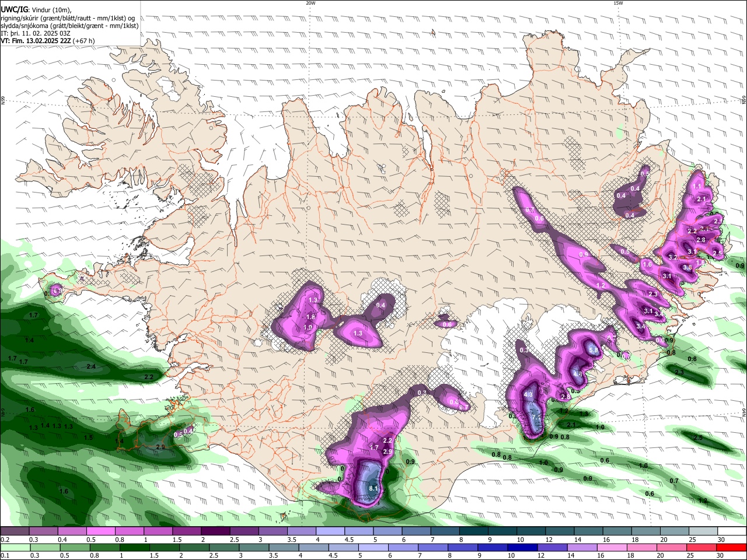Viewport: 747px width, 560px height.
Task: Click the '0.1' label in the lower legend row
Action: point(5,555)
